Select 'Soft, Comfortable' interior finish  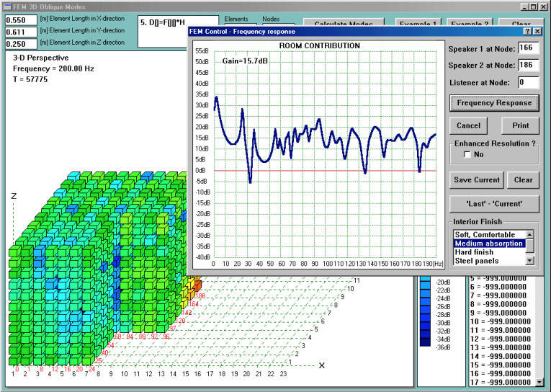pos(488,235)
